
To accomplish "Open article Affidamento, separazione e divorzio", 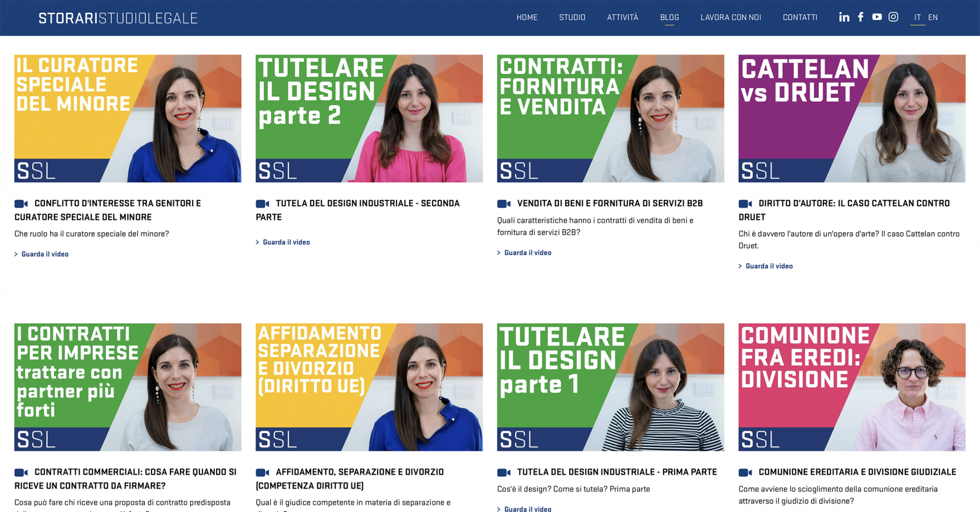I will point(350,479).
